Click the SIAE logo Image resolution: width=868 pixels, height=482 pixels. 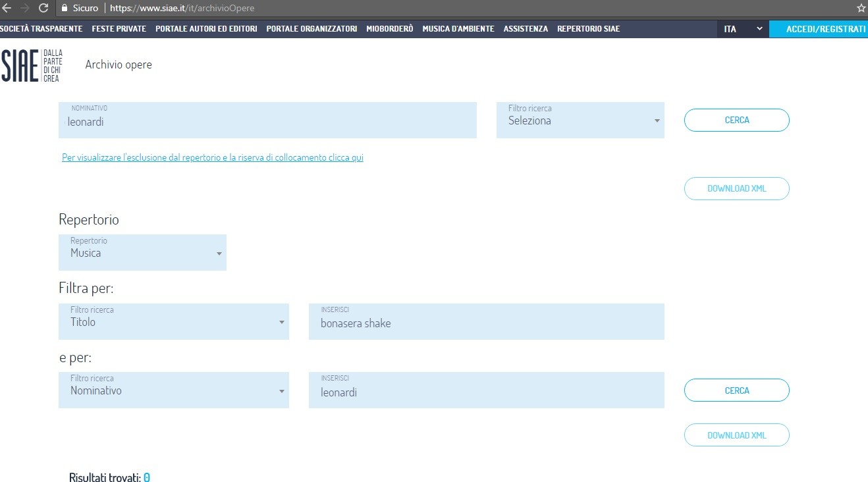pos(32,65)
